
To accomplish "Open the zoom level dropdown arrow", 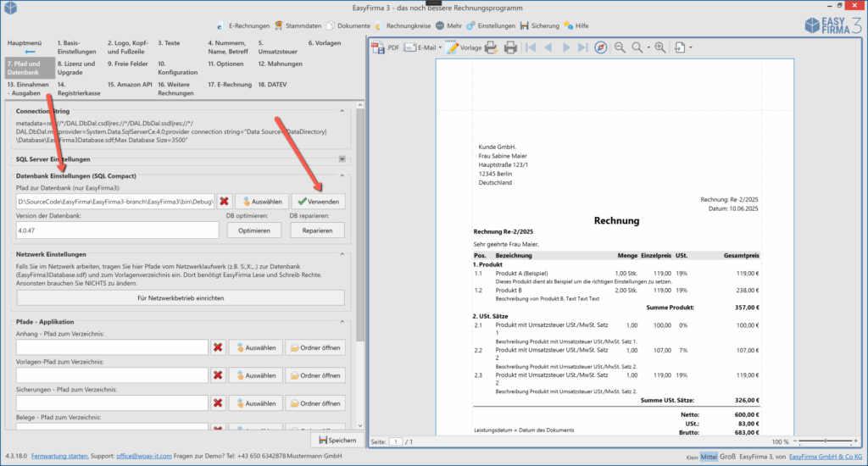I will pos(648,47).
